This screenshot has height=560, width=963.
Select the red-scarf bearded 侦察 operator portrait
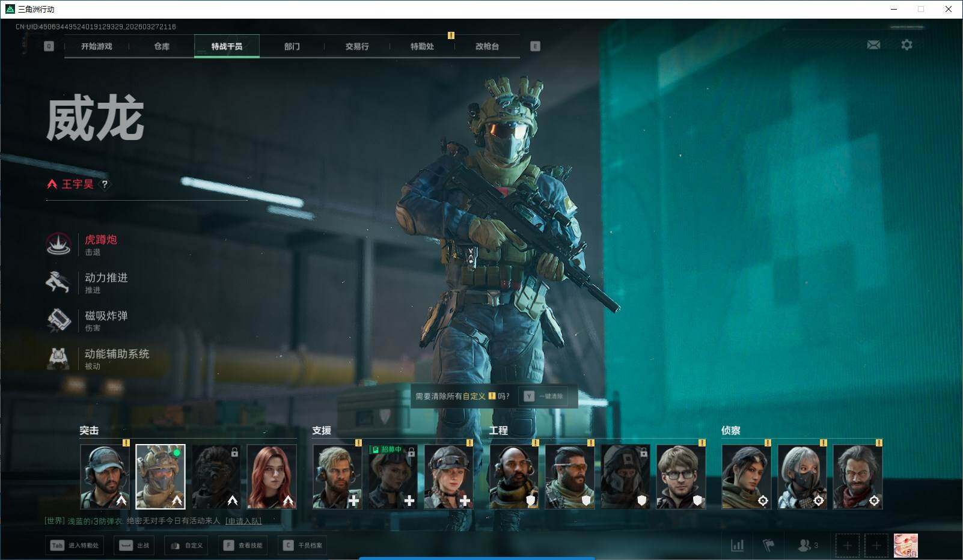pyautogui.click(x=858, y=477)
